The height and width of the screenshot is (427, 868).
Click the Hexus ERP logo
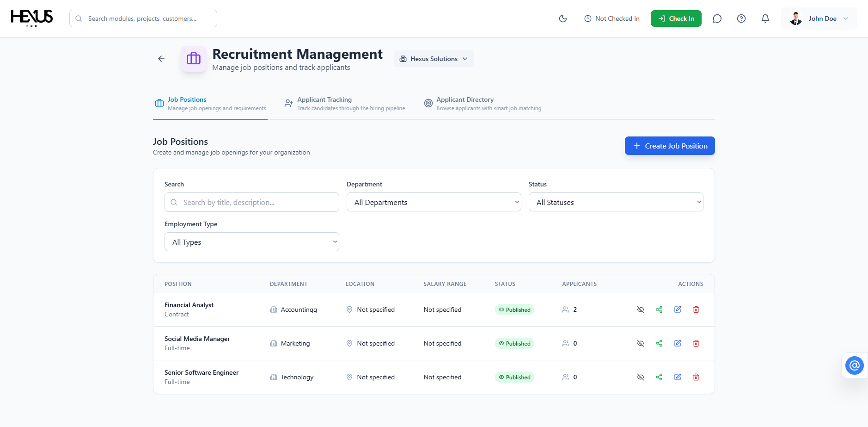(x=32, y=19)
